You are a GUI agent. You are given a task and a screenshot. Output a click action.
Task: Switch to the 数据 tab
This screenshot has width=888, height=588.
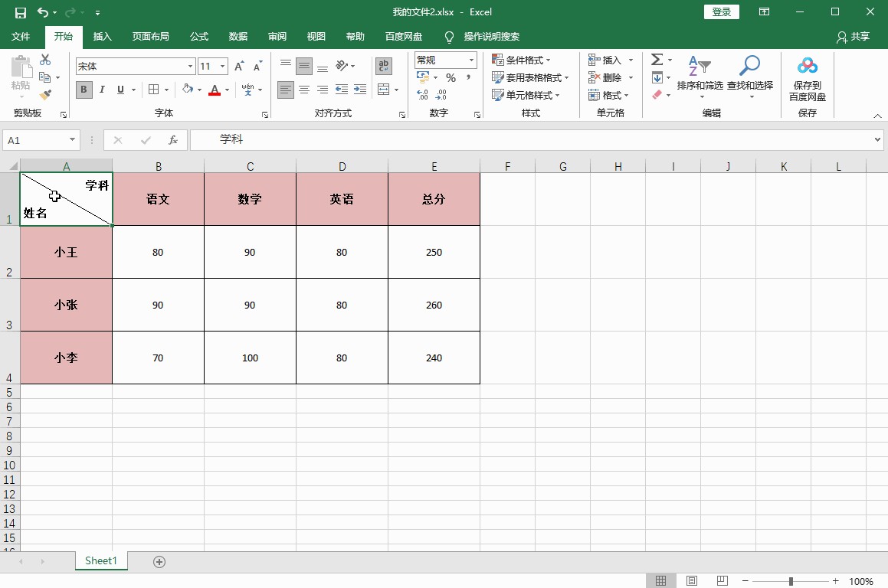238,37
